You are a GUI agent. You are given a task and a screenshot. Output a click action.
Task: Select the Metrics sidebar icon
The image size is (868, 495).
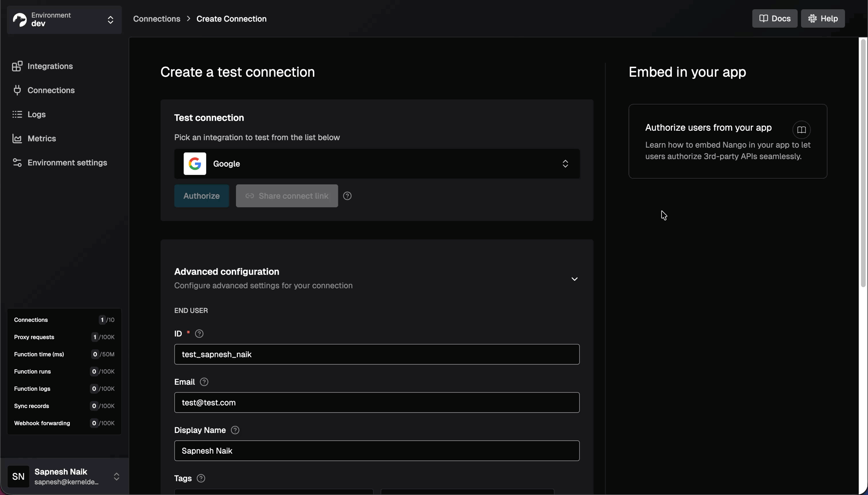coord(17,139)
